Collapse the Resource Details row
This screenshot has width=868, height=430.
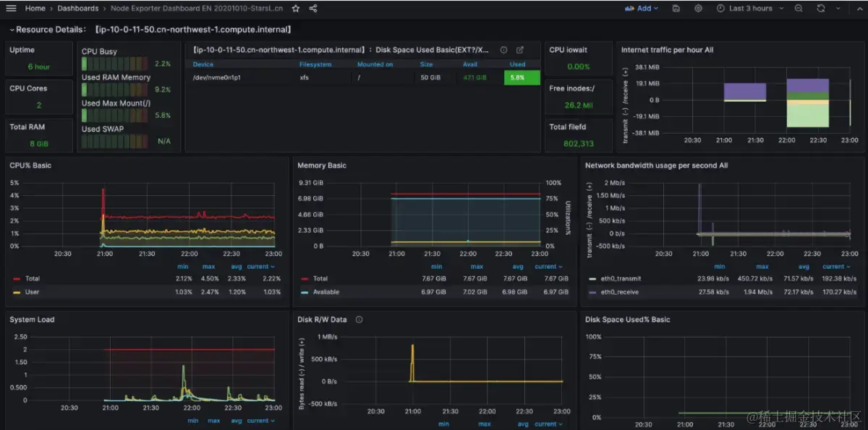point(151,30)
